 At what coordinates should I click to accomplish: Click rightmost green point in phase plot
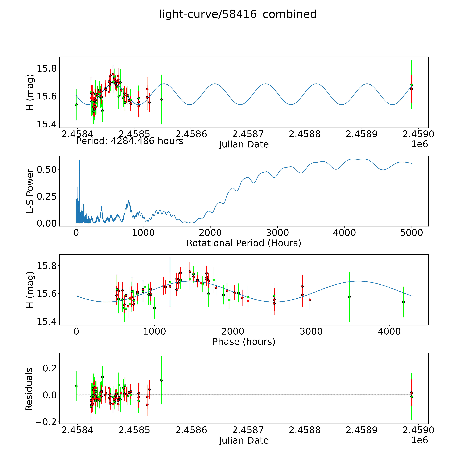[x=403, y=302]
